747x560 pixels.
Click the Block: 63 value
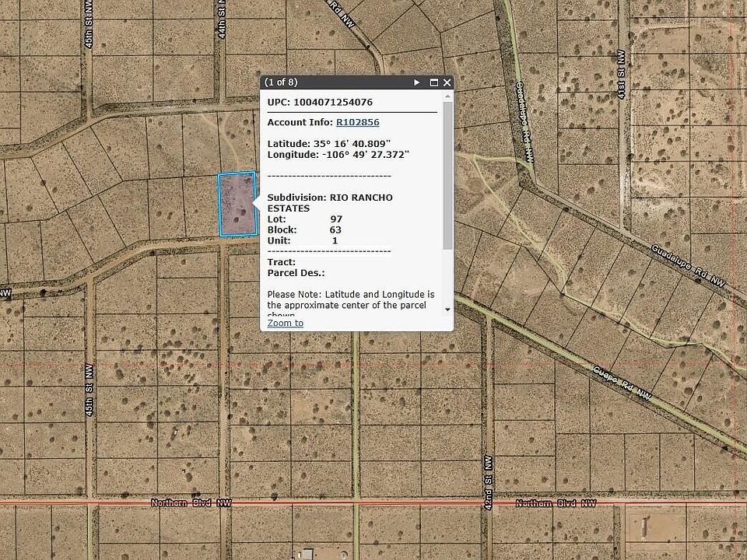335,229
